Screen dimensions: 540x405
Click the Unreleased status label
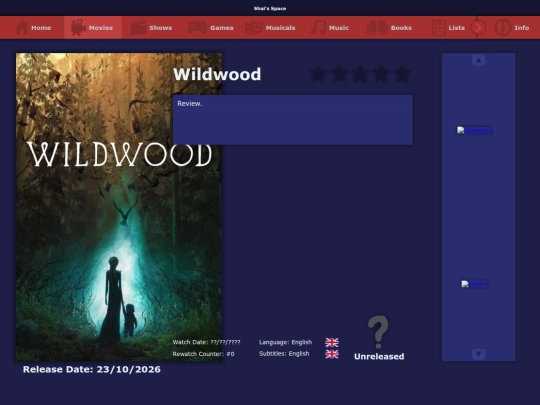(379, 356)
